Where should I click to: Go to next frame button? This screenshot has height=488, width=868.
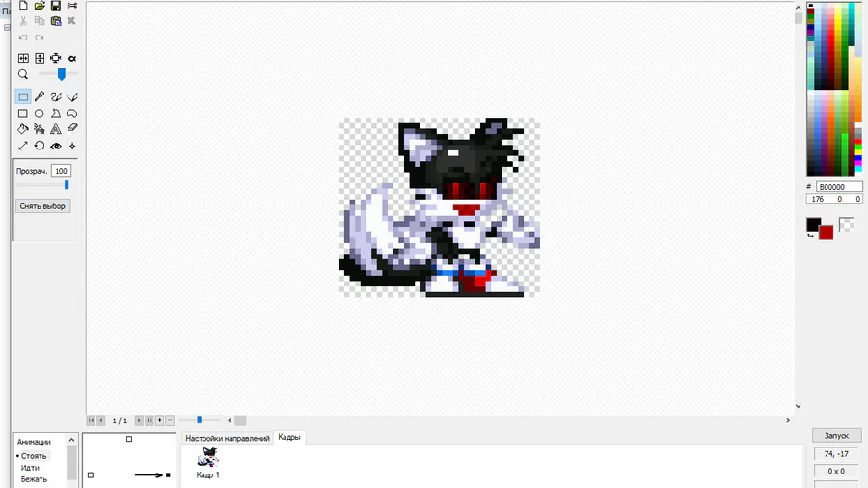point(139,420)
